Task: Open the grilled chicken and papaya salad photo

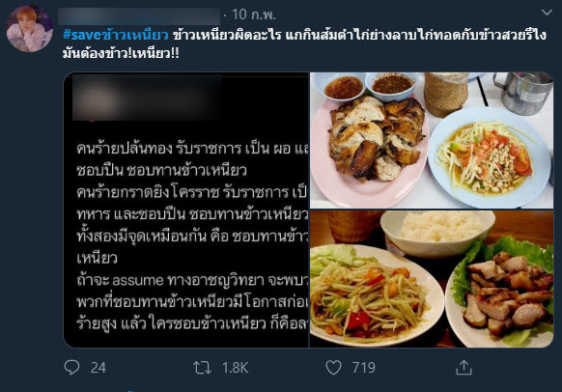Action: (x=432, y=140)
